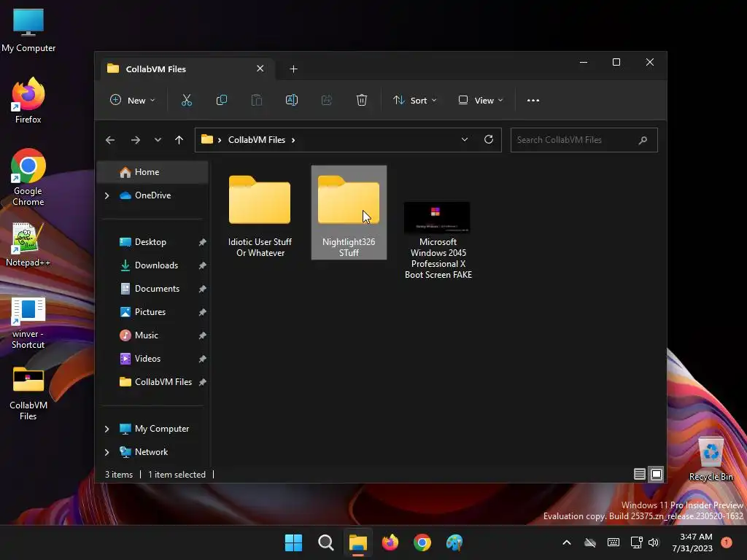Viewport: 747px width, 560px height.
Task: Switch to details list view icon
Action: (639, 474)
